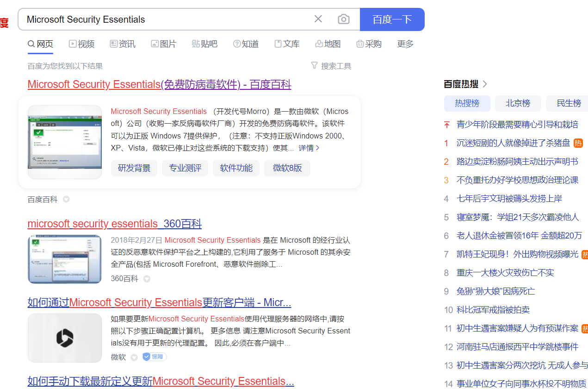Focus the search input field
The width and height of the screenshot is (588, 389).
point(167,19)
